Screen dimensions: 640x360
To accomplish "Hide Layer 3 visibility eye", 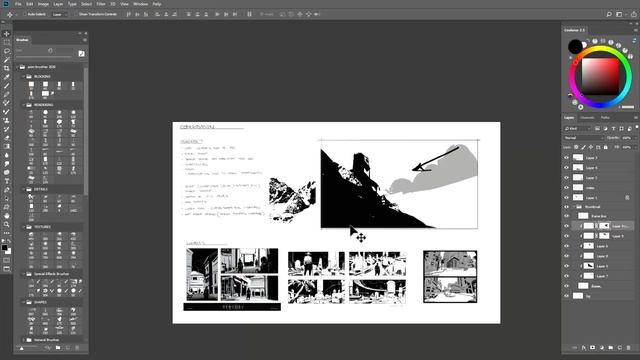I will click(x=567, y=158).
